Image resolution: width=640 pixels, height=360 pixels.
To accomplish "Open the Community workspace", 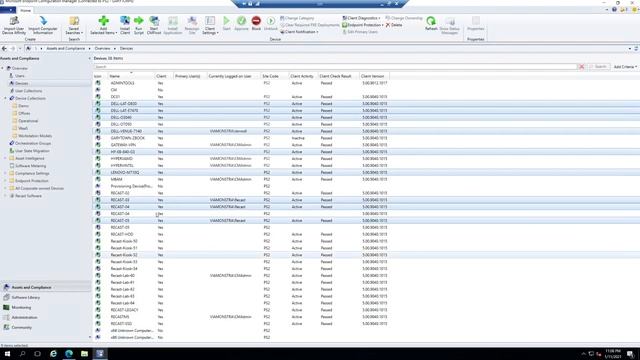I will tap(21, 327).
